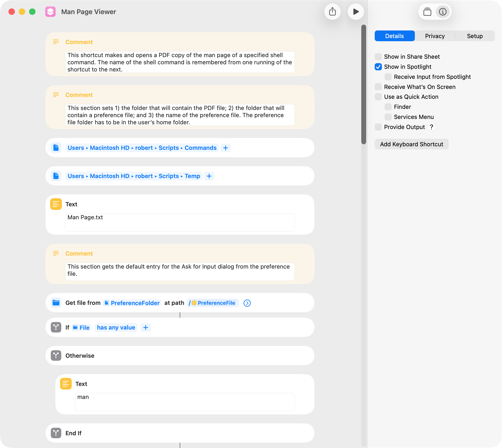Screen dimensions: 502x448
Task: Add a file next to Temp path
Action: click(x=209, y=176)
